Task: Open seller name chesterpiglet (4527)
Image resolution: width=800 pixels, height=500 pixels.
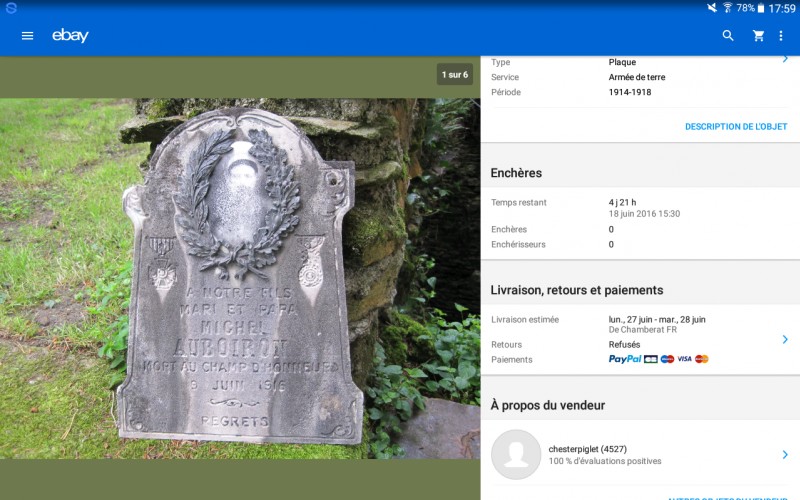Action: click(x=587, y=449)
